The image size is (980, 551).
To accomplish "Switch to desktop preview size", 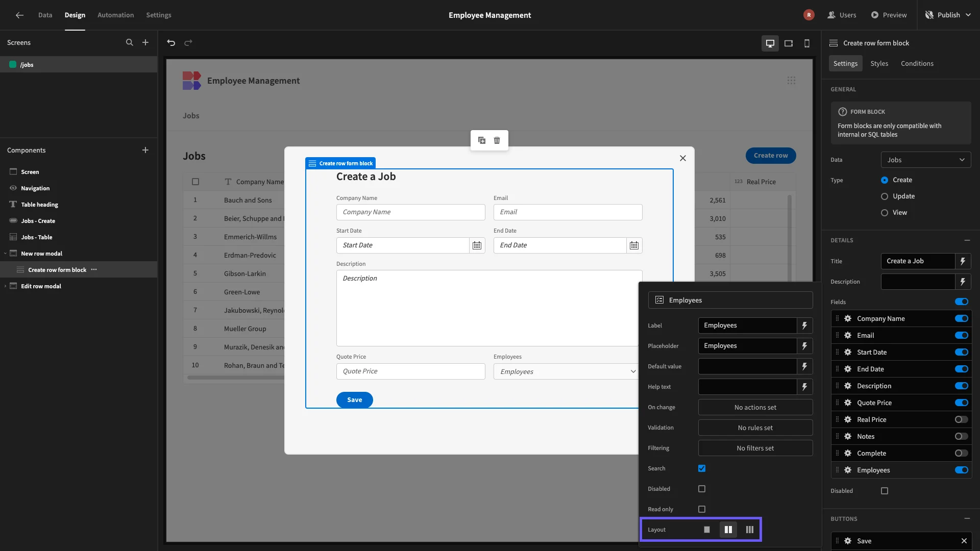I will click(x=770, y=43).
